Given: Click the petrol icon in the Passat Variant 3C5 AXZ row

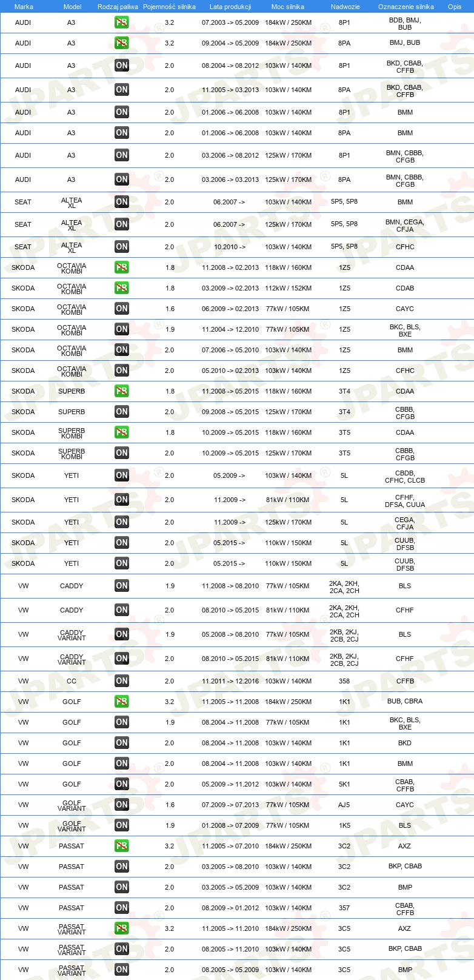Looking at the screenshot, I should click(122, 928).
